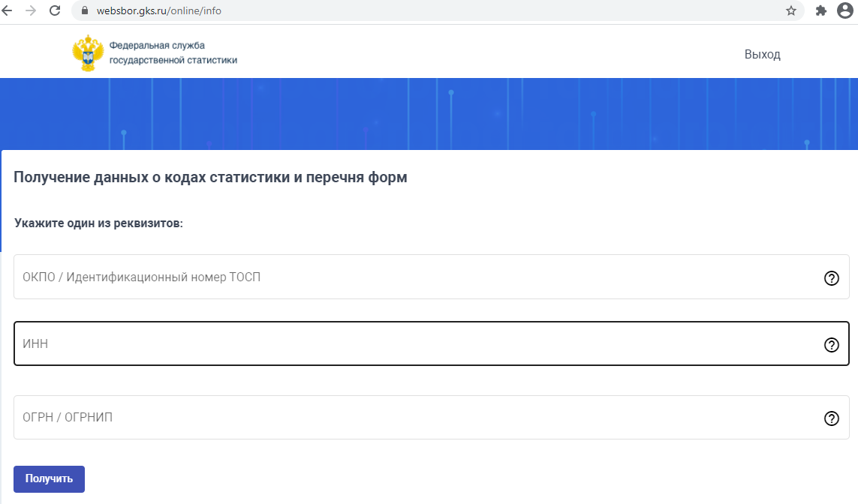Click the heading Получение данных о кодах статистики
This screenshot has height=504, width=858.
(211, 177)
